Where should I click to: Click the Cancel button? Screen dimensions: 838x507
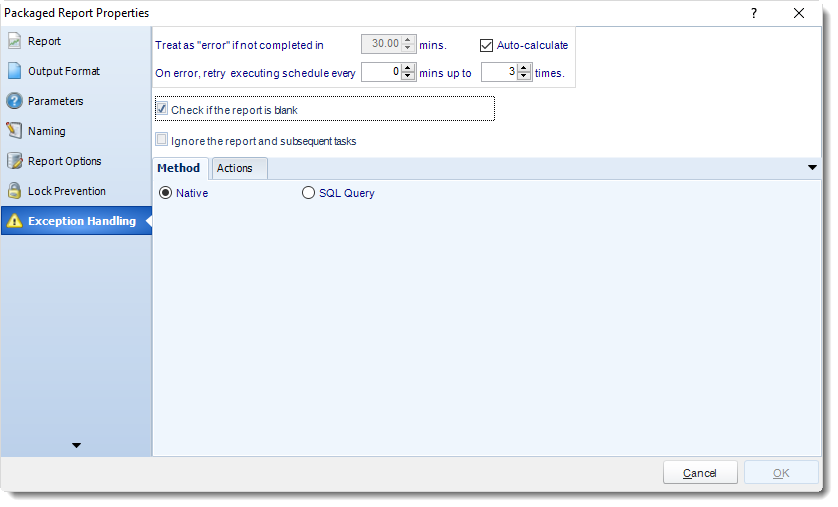700,473
